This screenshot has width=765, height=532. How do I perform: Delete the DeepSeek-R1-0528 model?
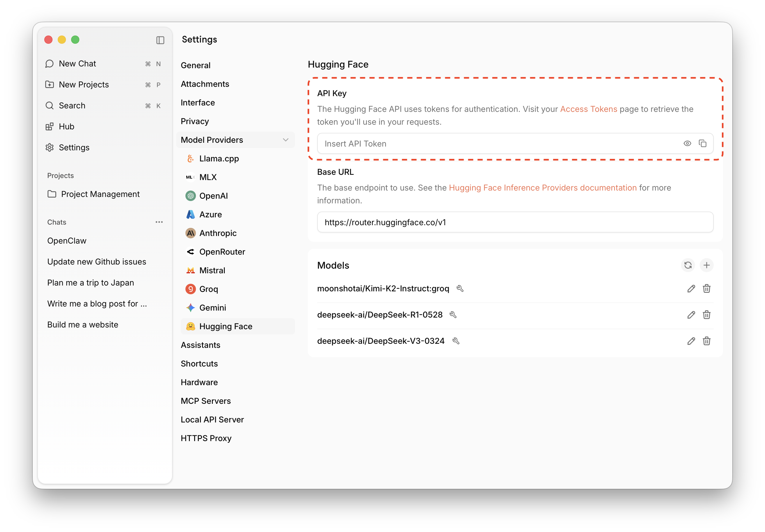pos(706,315)
